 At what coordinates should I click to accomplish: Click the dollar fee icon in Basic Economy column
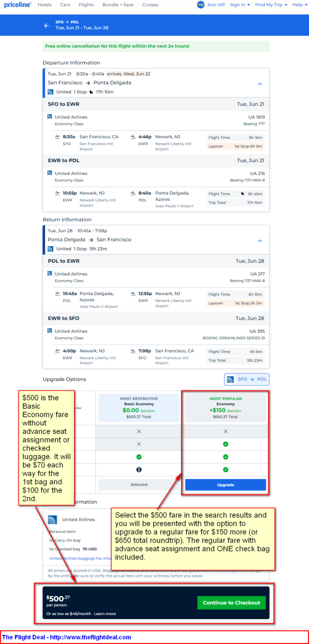tap(139, 469)
